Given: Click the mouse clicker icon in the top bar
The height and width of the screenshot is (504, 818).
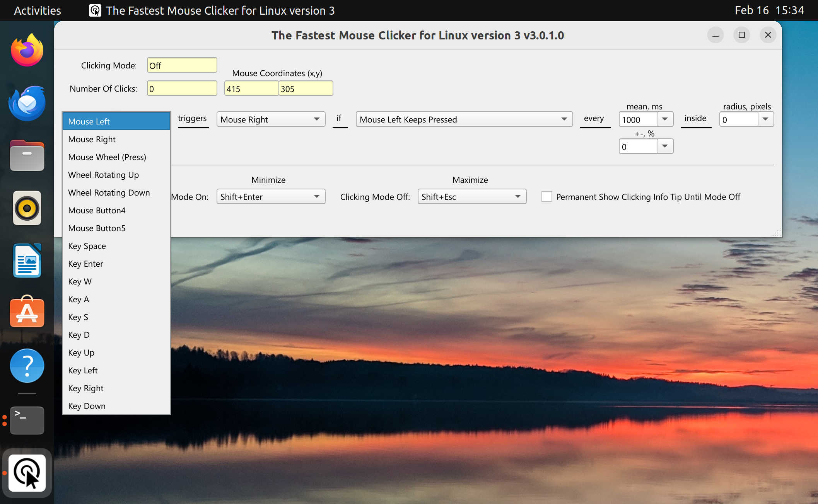Looking at the screenshot, I should coord(94,10).
